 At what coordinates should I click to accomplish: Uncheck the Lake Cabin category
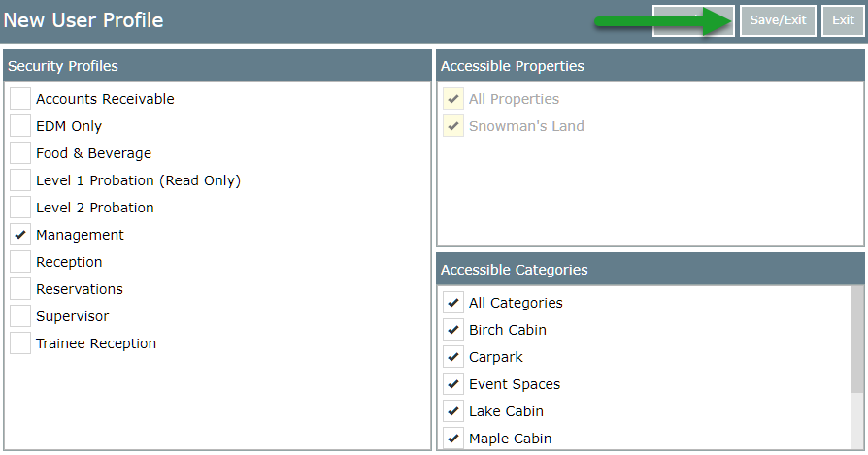tap(453, 411)
